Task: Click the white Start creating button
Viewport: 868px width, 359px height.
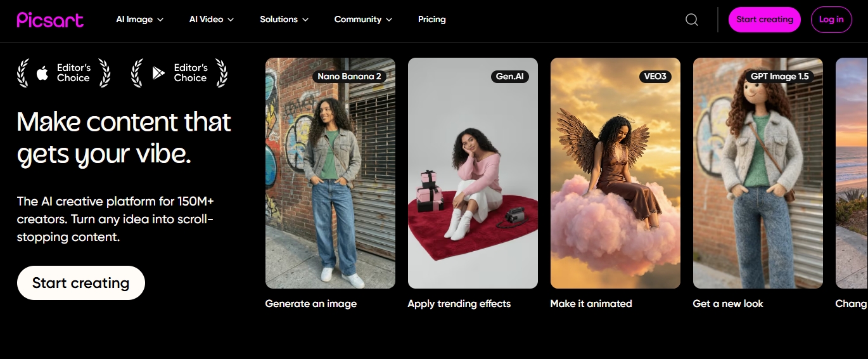Action: [x=81, y=283]
